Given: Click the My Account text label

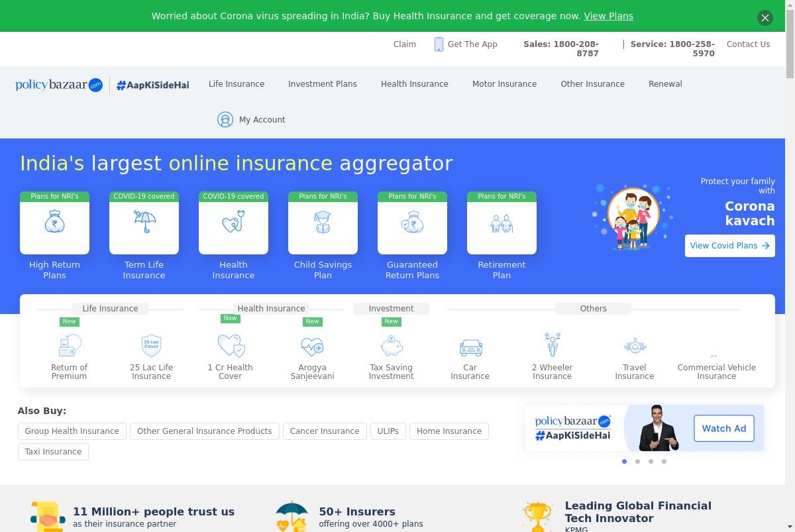Looking at the screenshot, I should point(262,120).
